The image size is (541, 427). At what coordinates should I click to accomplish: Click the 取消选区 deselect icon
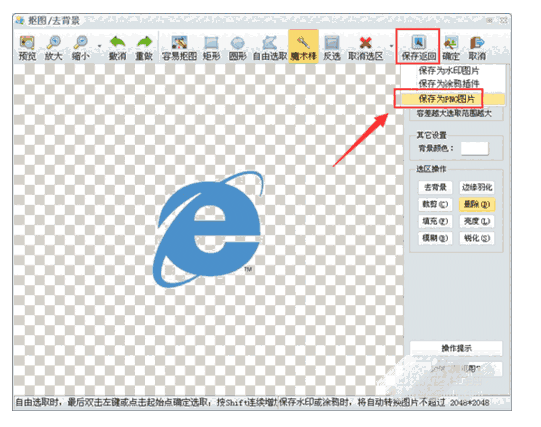click(x=366, y=42)
